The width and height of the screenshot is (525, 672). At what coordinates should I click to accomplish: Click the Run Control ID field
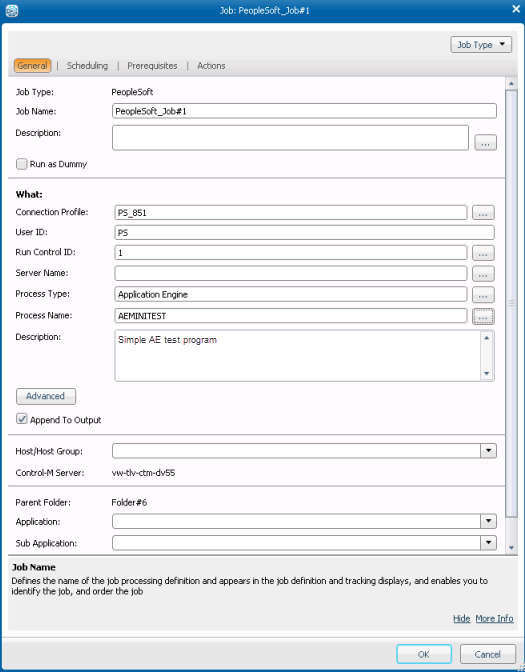point(291,252)
